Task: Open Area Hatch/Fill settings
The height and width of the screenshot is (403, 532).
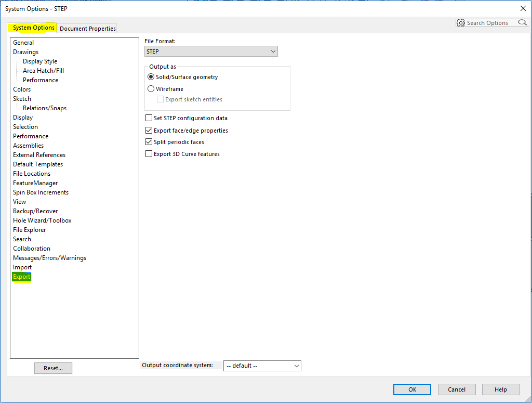Action: coord(44,71)
